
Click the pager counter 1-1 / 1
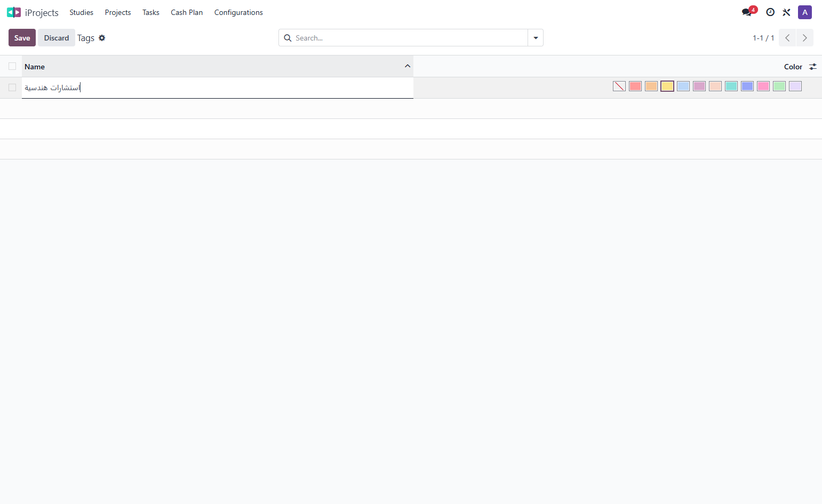click(x=763, y=38)
